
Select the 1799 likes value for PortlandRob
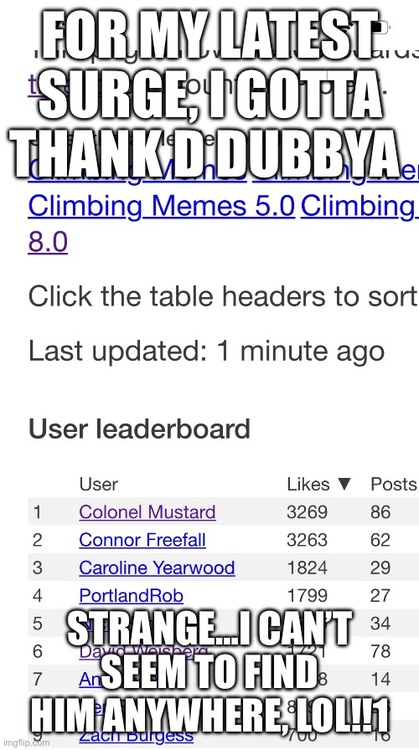(307, 596)
